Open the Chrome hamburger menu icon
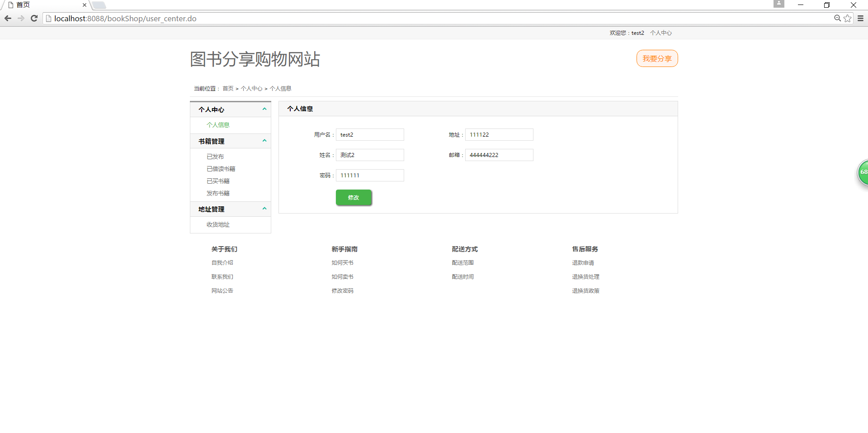Image resolution: width=868 pixels, height=433 pixels. tap(860, 19)
